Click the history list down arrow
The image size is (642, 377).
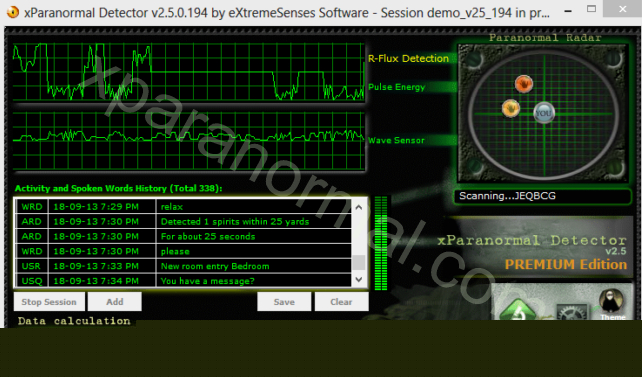(359, 279)
